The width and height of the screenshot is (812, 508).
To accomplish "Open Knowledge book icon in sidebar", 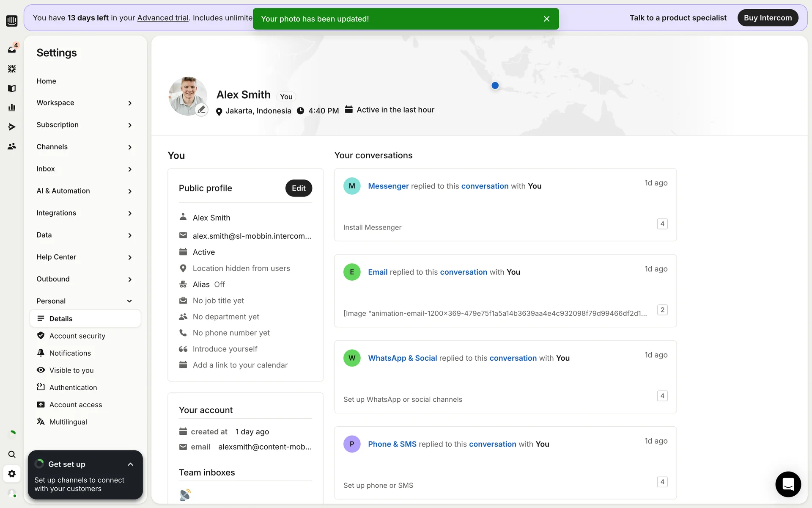I will (x=12, y=88).
